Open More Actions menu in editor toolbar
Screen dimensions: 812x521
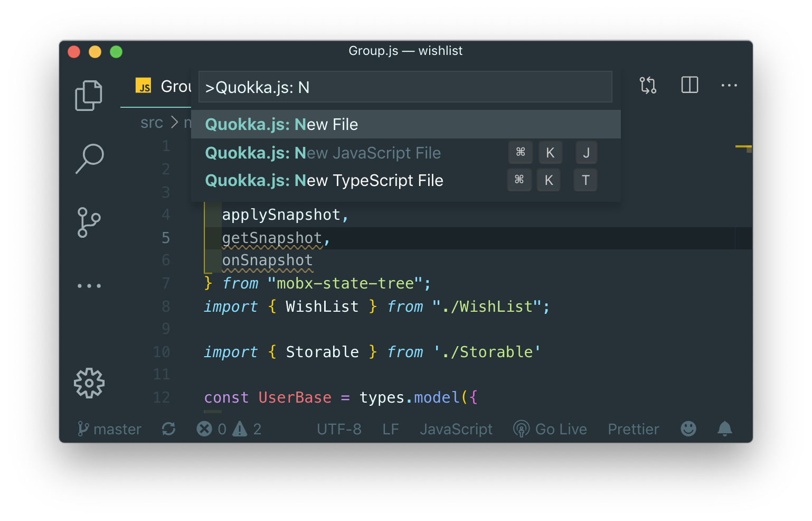tap(729, 85)
